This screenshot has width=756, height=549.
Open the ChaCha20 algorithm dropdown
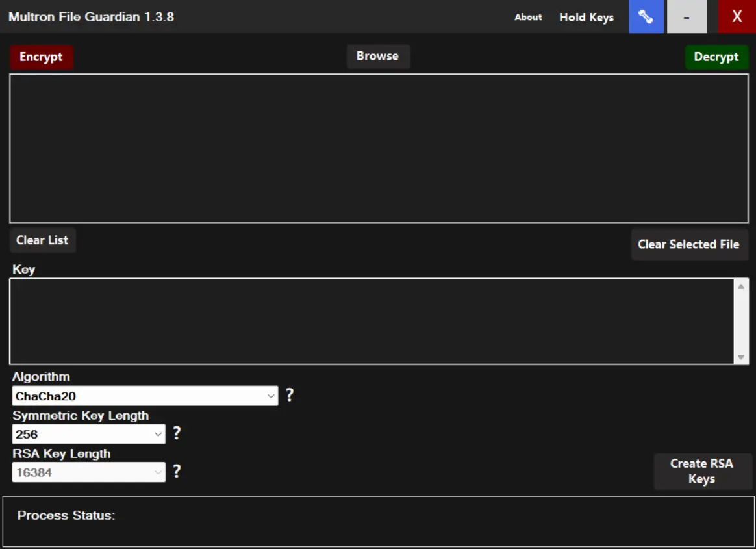click(145, 396)
